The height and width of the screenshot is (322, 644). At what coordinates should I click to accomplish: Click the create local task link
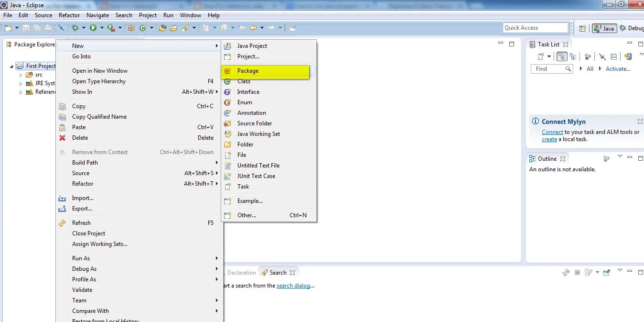pos(549,139)
